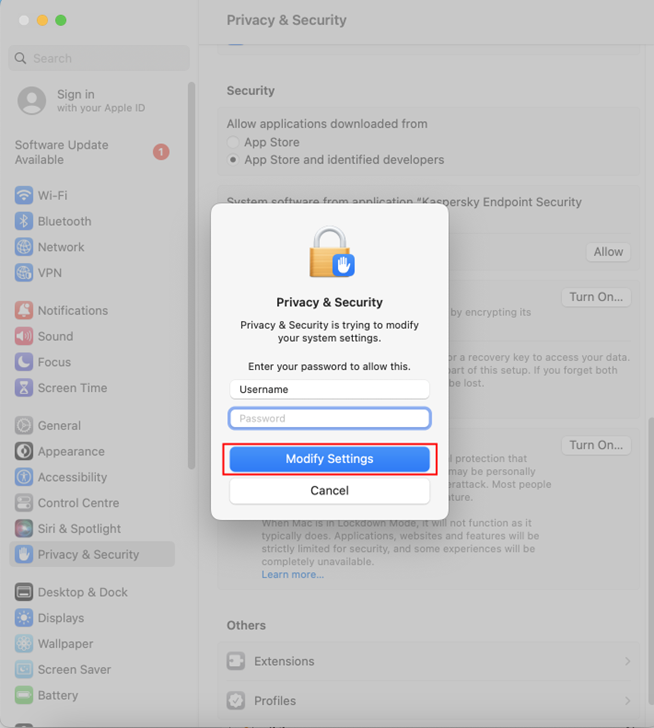Viewport: 654px width, 728px height.
Task: Expand the Extensions row chevron
Action: (x=627, y=662)
